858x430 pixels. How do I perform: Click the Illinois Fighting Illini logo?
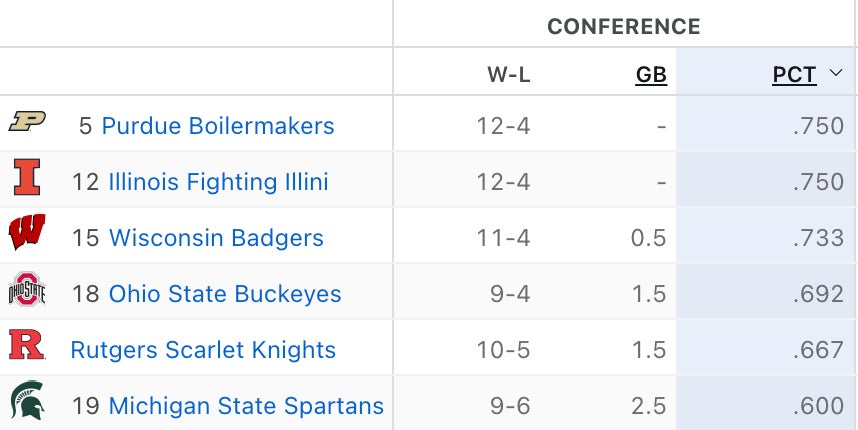27,178
